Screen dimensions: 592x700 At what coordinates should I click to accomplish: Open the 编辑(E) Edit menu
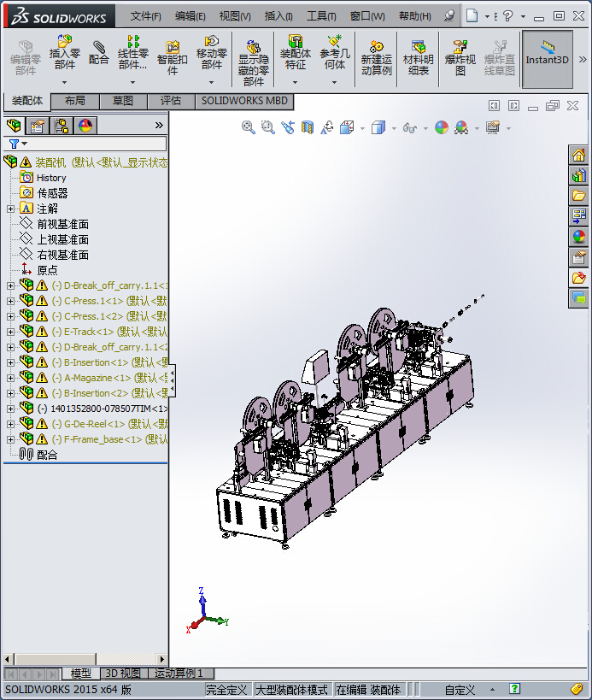(x=190, y=16)
